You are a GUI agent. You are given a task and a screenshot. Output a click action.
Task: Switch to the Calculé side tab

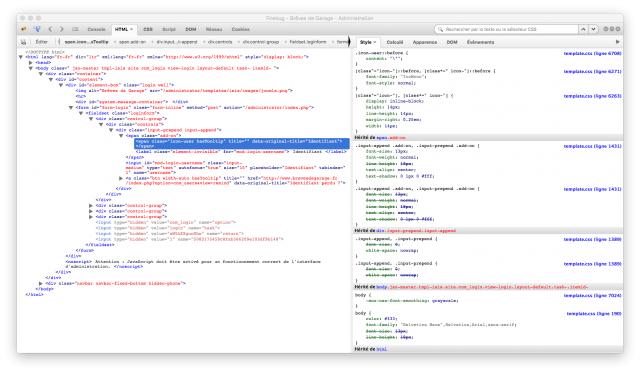[395, 42]
